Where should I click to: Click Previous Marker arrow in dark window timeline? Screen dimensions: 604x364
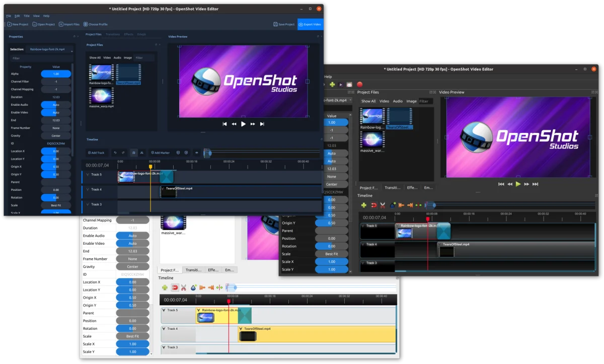pos(401,205)
